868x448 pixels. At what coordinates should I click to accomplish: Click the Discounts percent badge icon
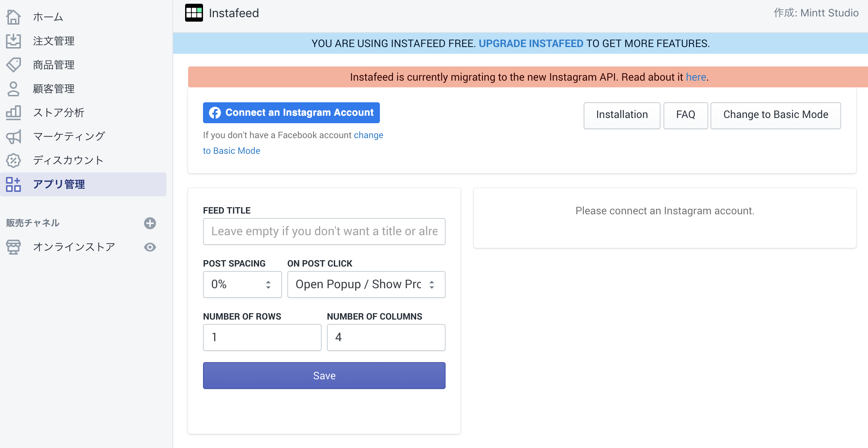click(13, 161)
